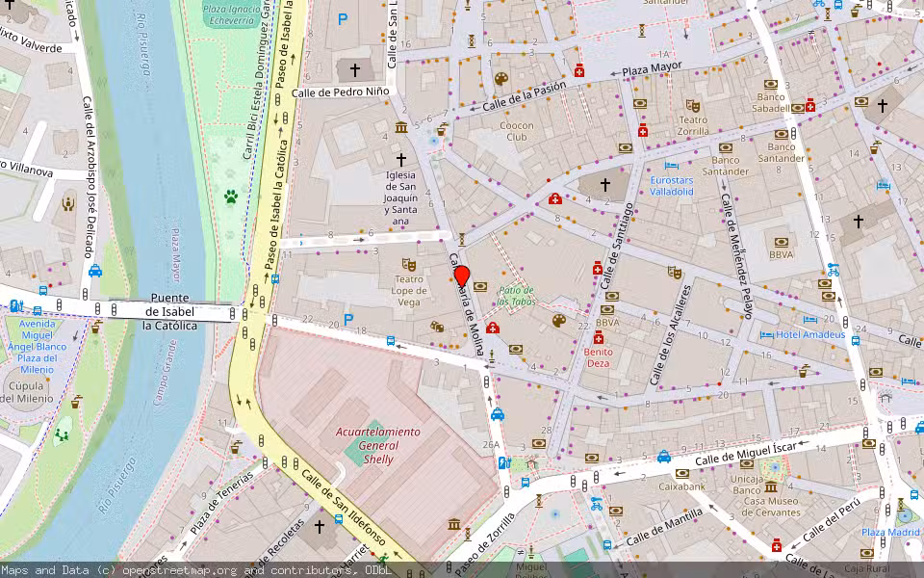Select the ATM icon next to Banco Sabadell
The width and height of the screenshot is (924, 578).
pyautogui.click(x=798, y=108)
